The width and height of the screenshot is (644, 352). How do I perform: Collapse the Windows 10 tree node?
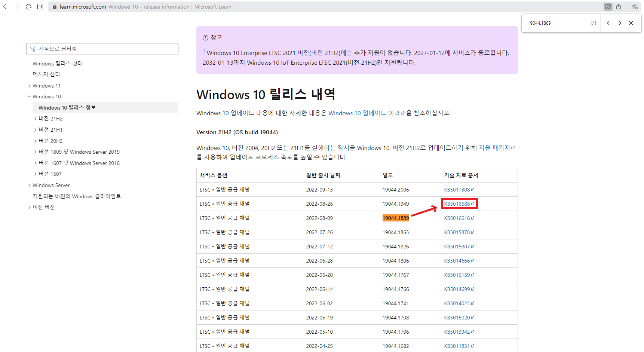coord(30,97)
